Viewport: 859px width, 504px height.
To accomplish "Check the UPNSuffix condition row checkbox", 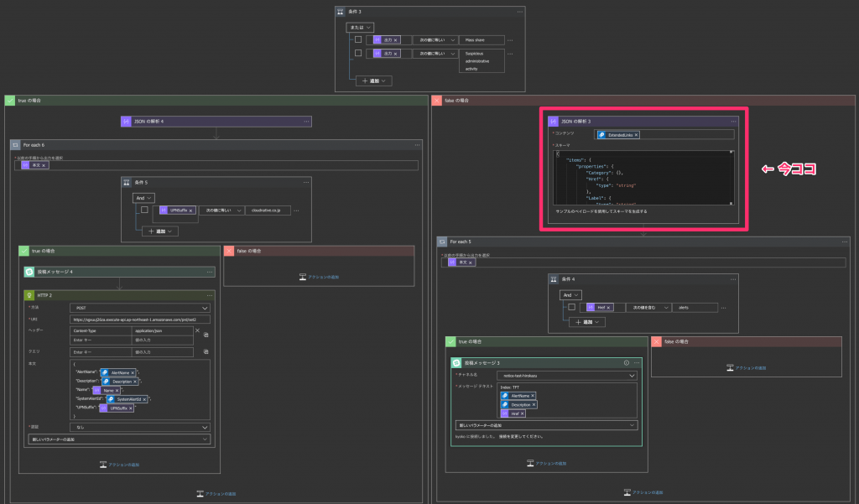I will pos(144,210).
